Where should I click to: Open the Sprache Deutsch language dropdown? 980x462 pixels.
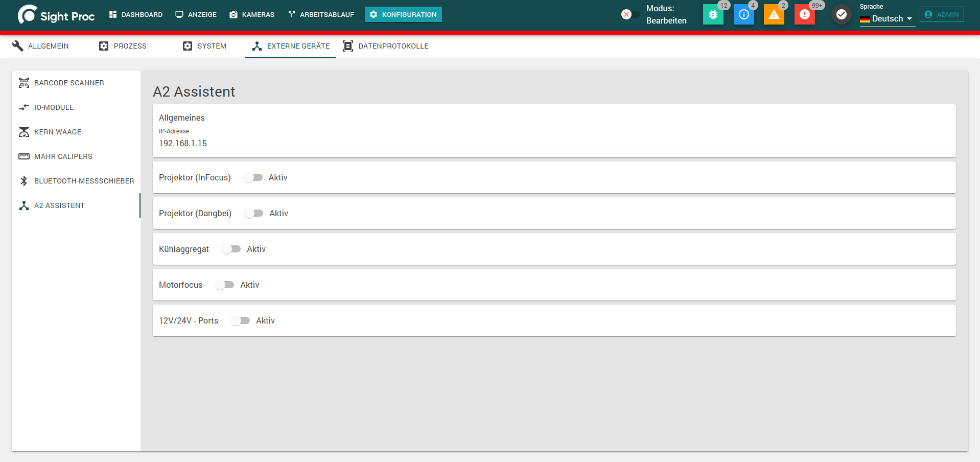[887, 19]
